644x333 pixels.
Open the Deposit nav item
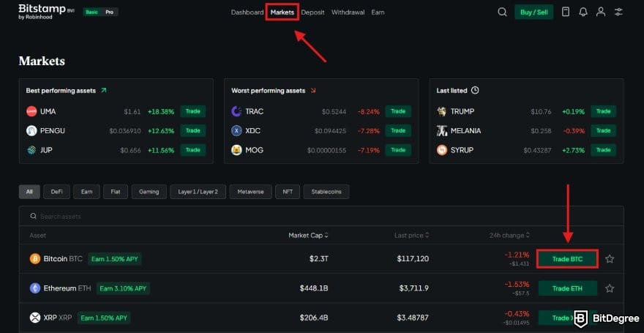312,12
